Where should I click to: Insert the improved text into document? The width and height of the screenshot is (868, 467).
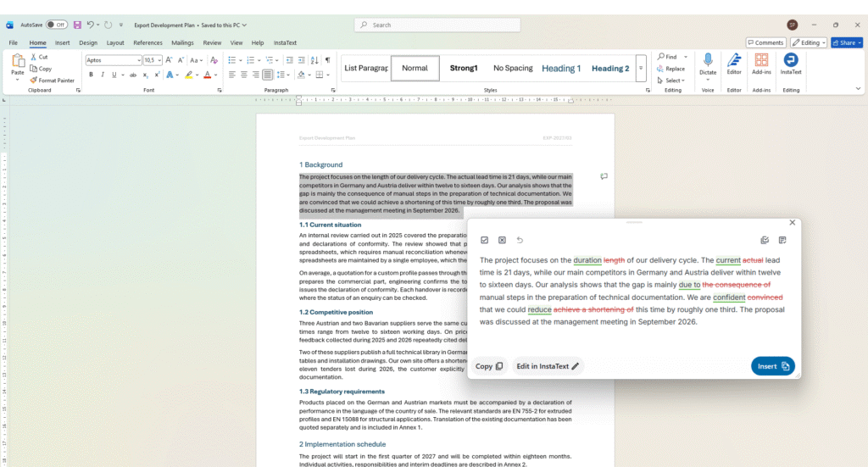[x=773, y=366]
